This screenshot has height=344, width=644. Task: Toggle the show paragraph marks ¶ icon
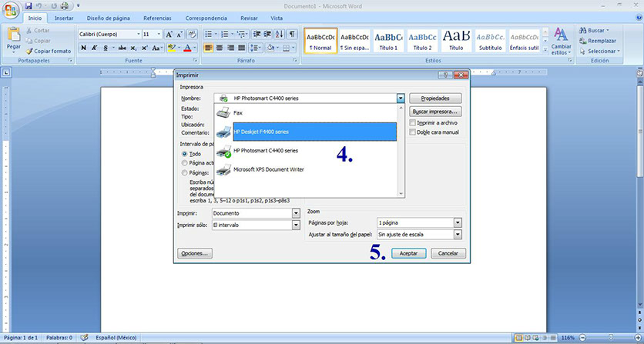(x=291, y=34)
